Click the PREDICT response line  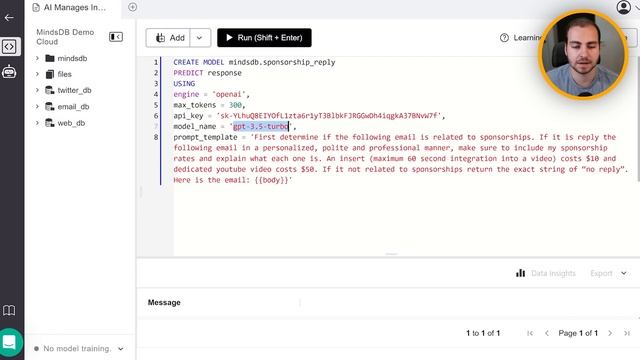coord(207,73)
